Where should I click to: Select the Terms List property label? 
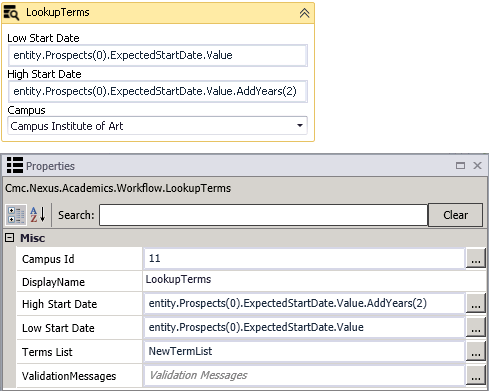pos(47,352)
